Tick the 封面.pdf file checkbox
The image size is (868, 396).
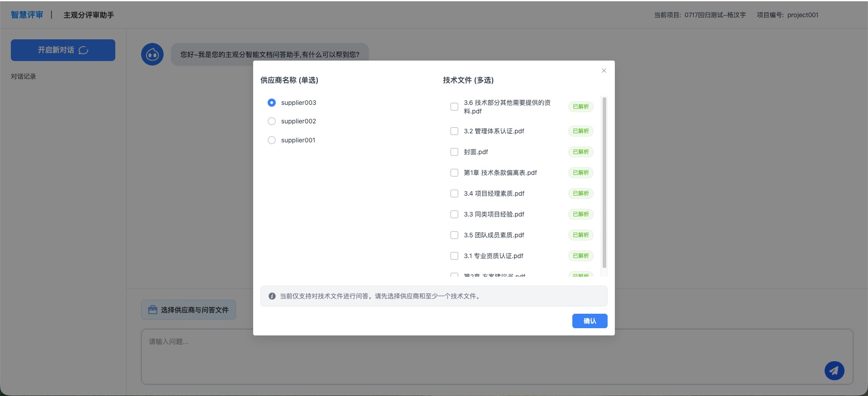click(454, 152)
